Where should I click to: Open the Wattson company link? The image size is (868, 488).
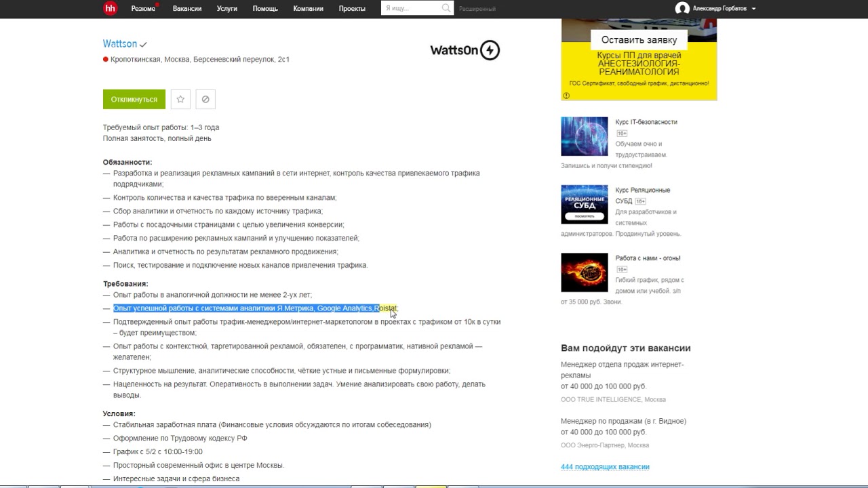tap(120, 43)
